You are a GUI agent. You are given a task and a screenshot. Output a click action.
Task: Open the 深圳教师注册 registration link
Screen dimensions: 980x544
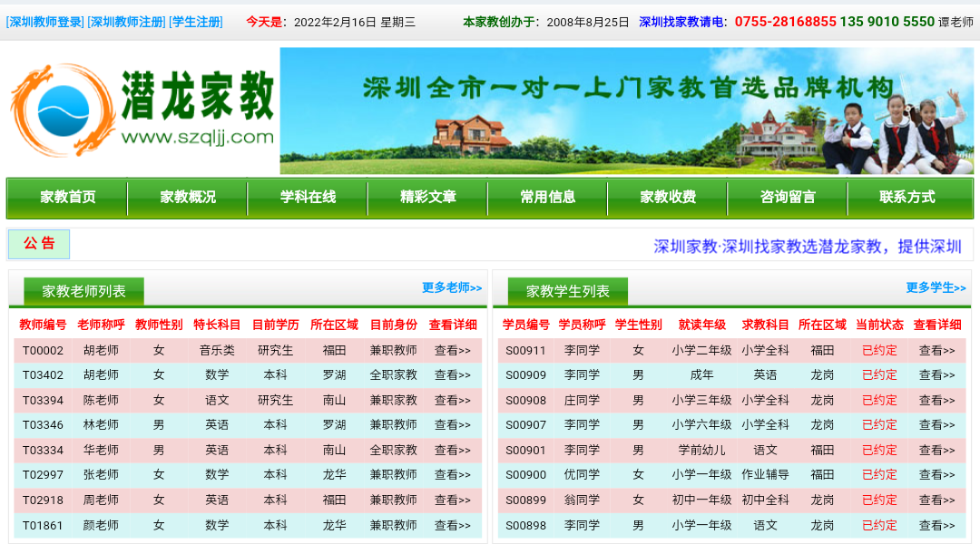(x=126, y=22)
